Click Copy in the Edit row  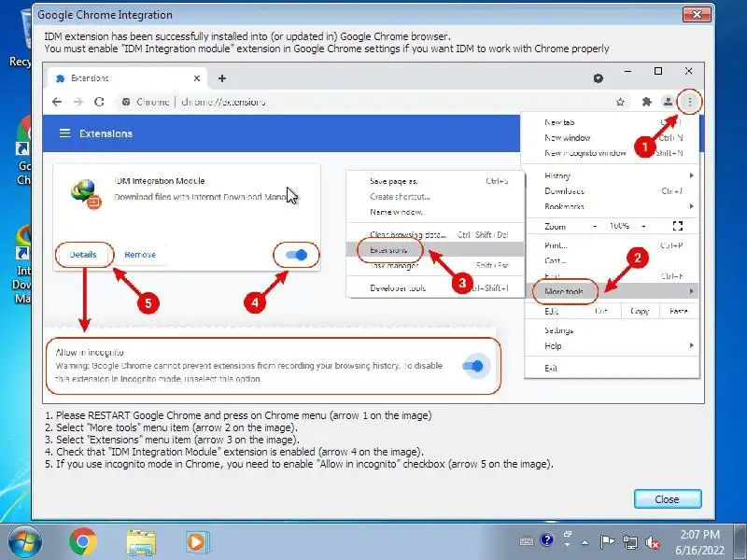pos(640,311)
